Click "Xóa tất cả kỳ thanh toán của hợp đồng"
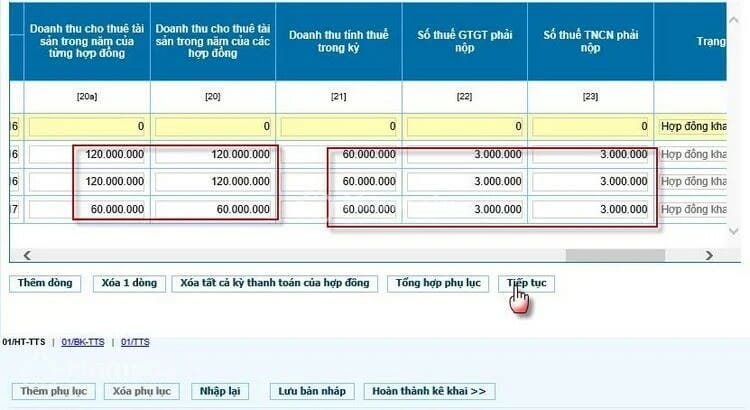This screenshot has height=410, width=750. (x=275, y=283)
